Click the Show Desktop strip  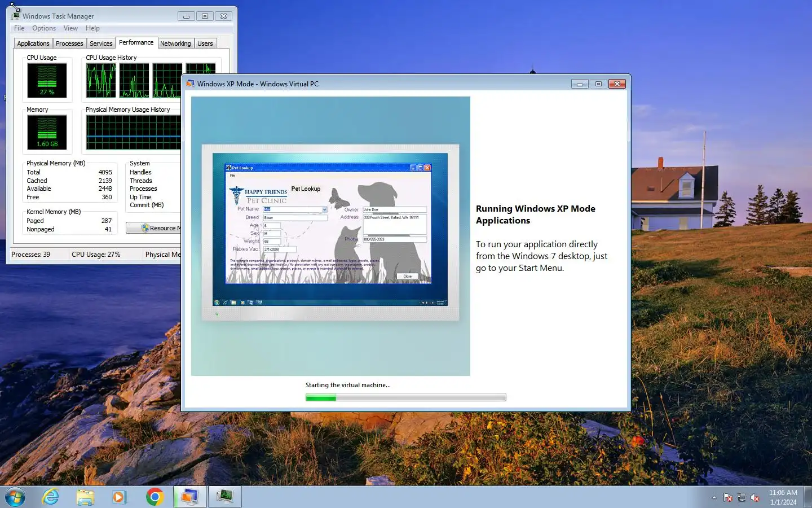point(807,497)
